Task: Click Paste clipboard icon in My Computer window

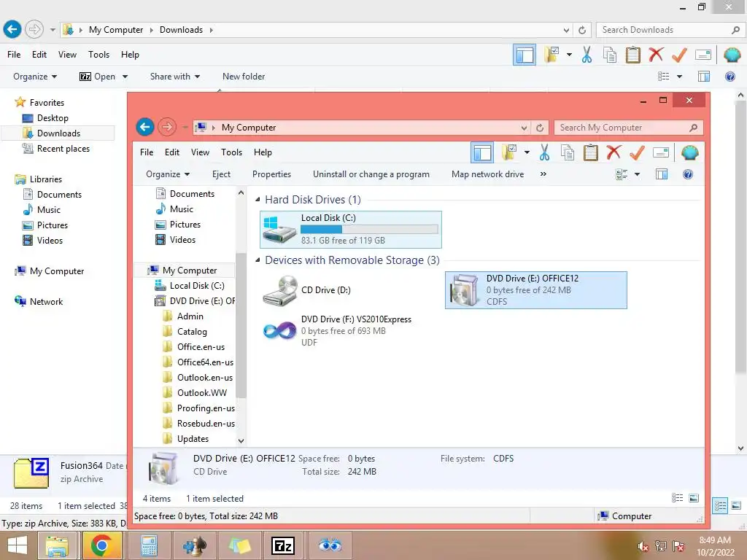Action: pos(591,152)
